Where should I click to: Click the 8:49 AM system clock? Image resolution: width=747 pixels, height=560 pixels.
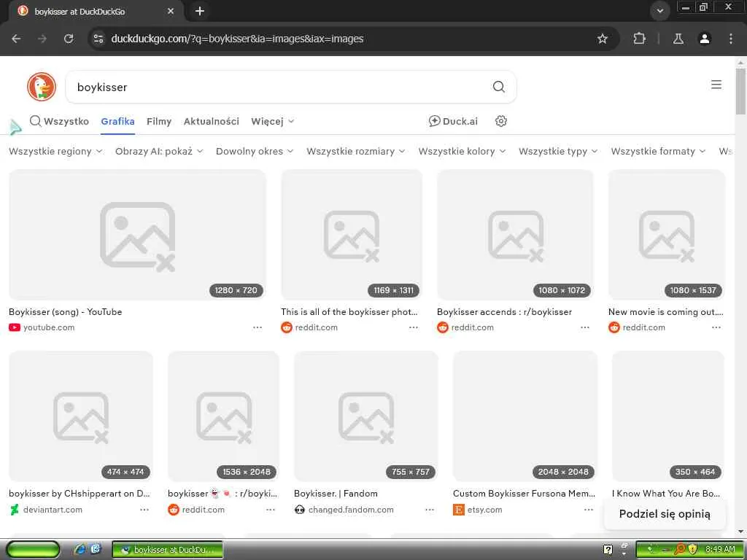(x=720, y=550)
